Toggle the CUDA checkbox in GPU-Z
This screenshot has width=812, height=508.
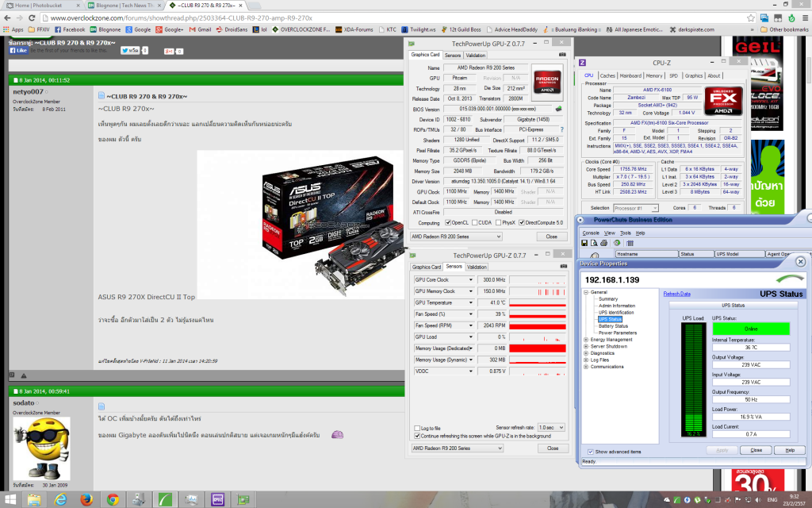click(474, 223)
